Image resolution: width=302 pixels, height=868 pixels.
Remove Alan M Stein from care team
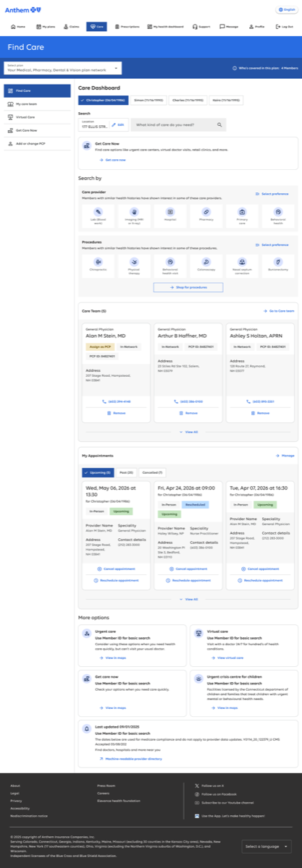(116, 413)
